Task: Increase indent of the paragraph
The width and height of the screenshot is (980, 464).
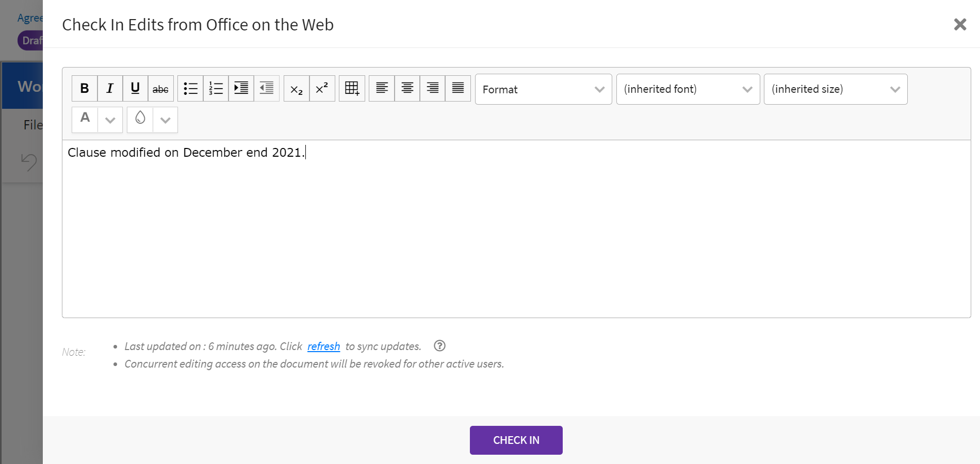Action: click(x=241, y=89)
